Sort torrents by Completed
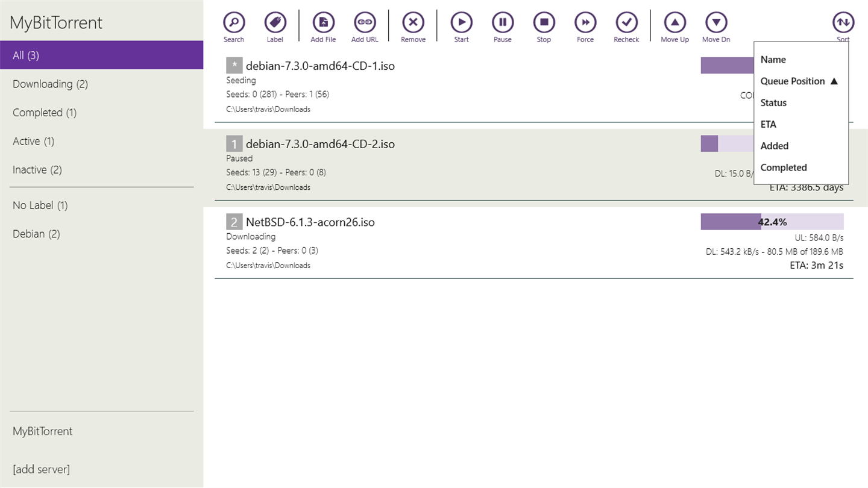This screenshot has width=868, height=488. (801, 167)
